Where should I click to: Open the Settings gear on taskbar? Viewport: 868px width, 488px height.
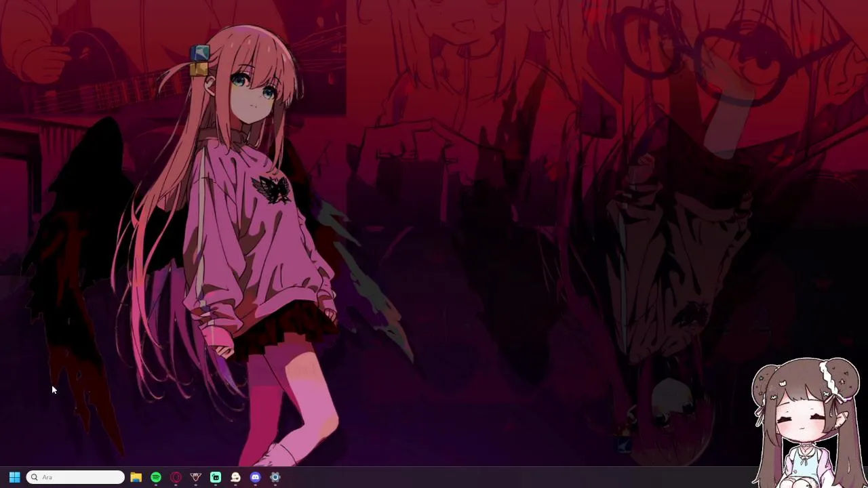coord(275,477)
